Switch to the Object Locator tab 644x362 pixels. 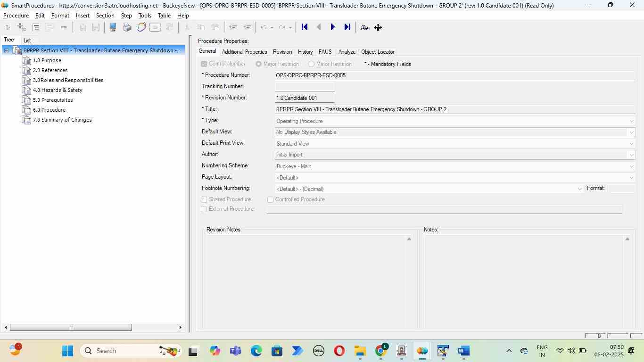point(378,52)
